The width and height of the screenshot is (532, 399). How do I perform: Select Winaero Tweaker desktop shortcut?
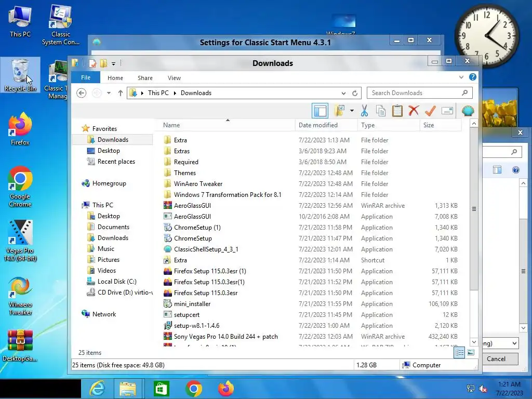[20, 296]
